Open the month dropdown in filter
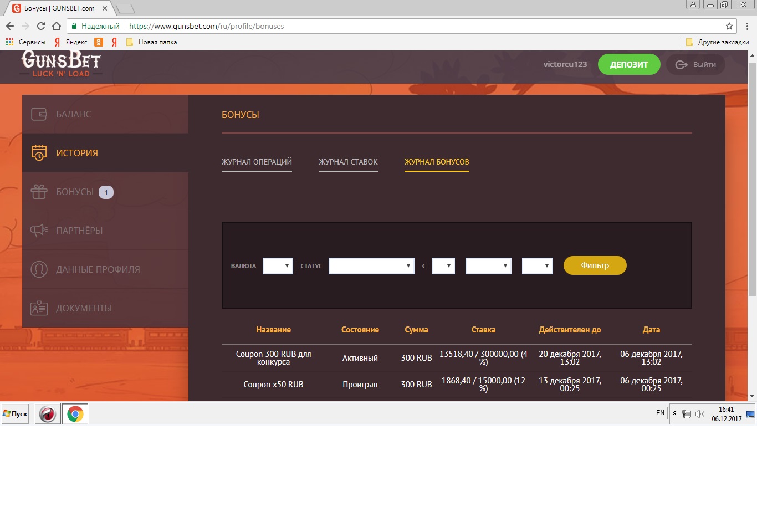 488,266
